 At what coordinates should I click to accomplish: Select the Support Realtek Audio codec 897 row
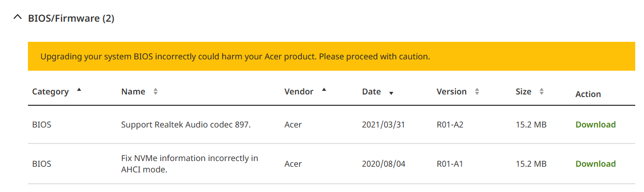(331, 124)
